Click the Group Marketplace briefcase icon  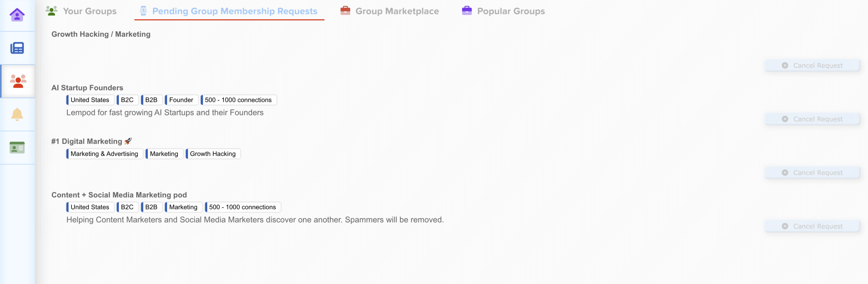[345, 11]
